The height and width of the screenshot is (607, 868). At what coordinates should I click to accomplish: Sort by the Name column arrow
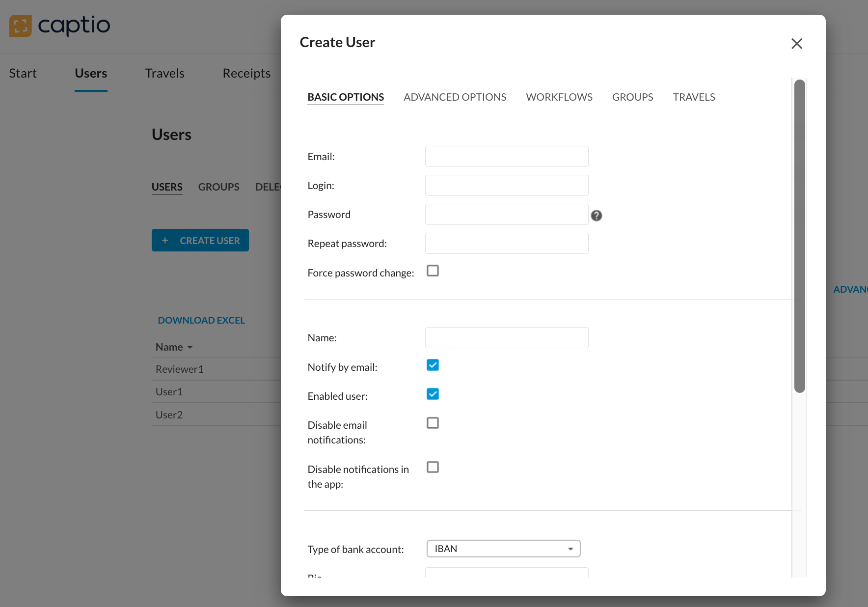190,348
